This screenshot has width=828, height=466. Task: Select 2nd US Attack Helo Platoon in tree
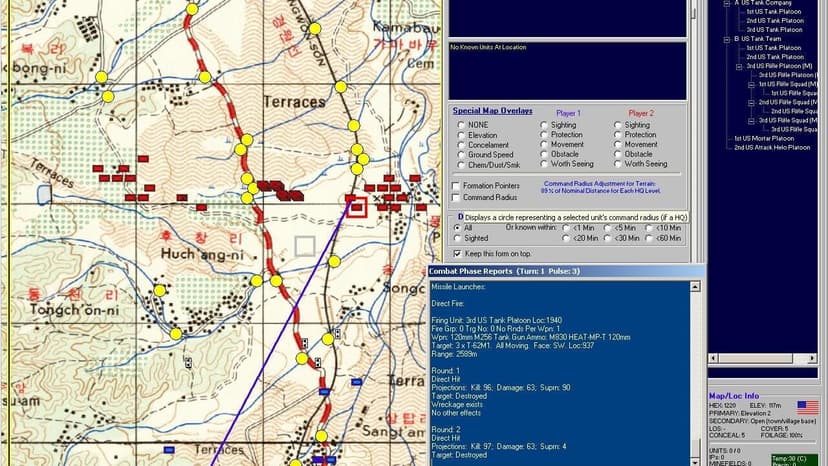(771, 147)
